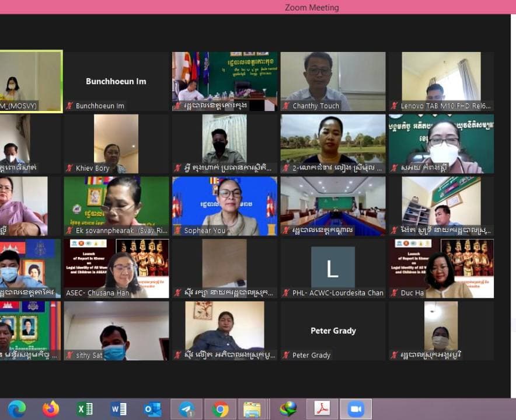
Task: Open File Explorer from the taskbar
Action: point(252,409)
